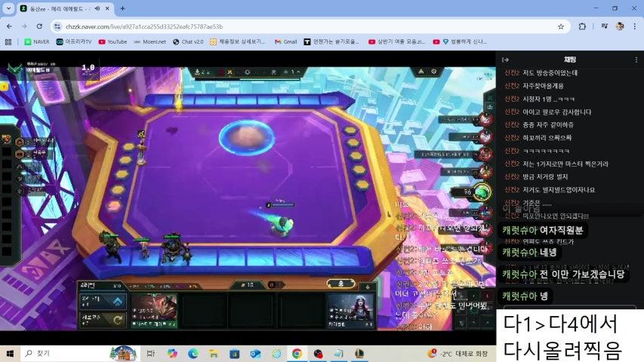Open Microsoft Edge from the taskbar
Image resolution: width=644 pixels, height=362 pixels.
tap(193, 354)
